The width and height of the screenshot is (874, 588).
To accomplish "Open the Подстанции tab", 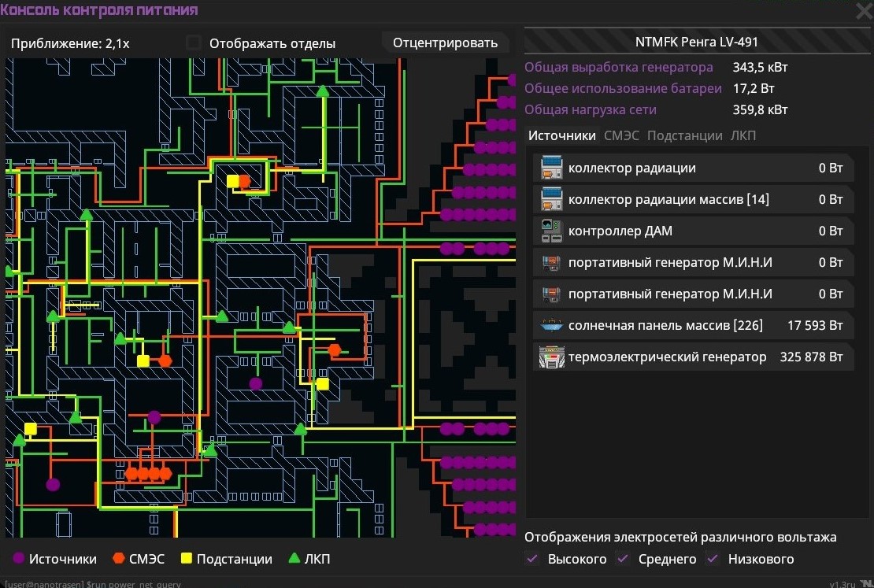I will pyautogui.click(x=684, y=135).
